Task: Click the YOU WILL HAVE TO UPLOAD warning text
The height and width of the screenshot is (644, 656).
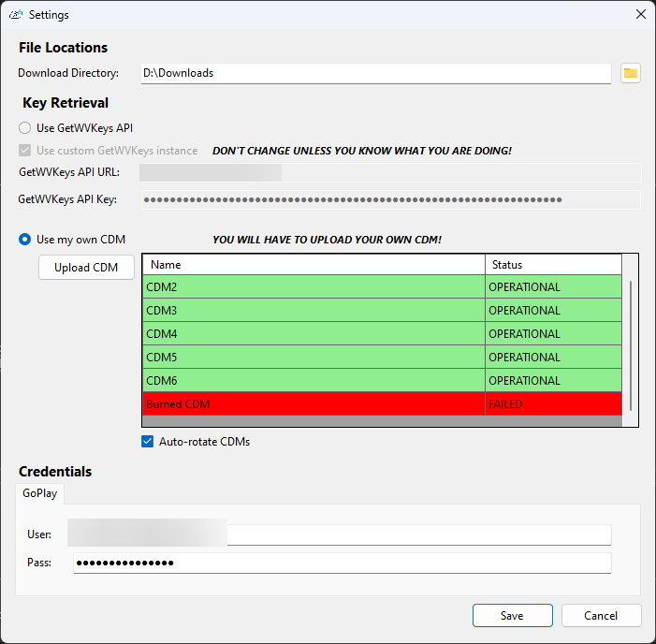Action: click(x=327, y=240)
